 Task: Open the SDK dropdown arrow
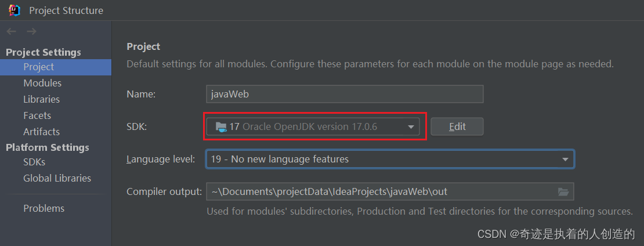[x=411, y=127]
